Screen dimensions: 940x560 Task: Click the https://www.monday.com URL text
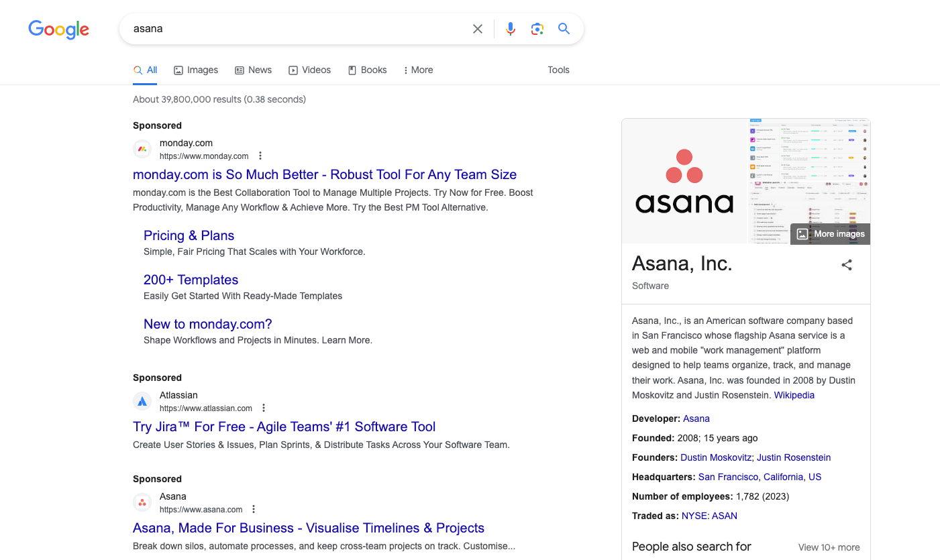[204, 156]
